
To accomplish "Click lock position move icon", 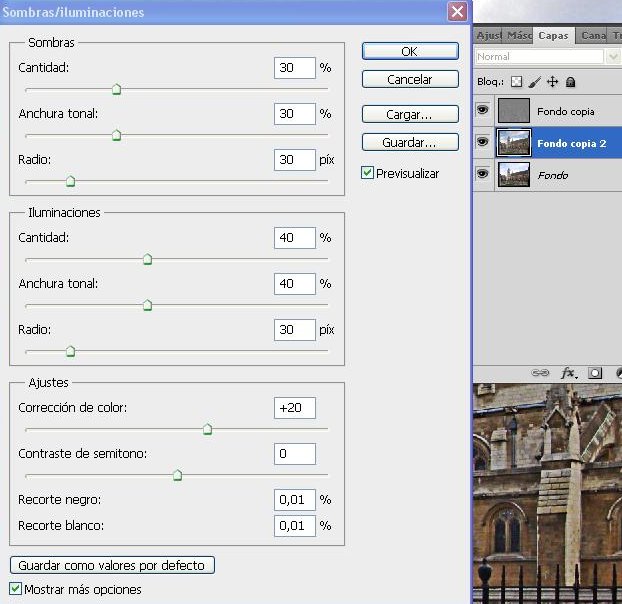I will point(552,82).
